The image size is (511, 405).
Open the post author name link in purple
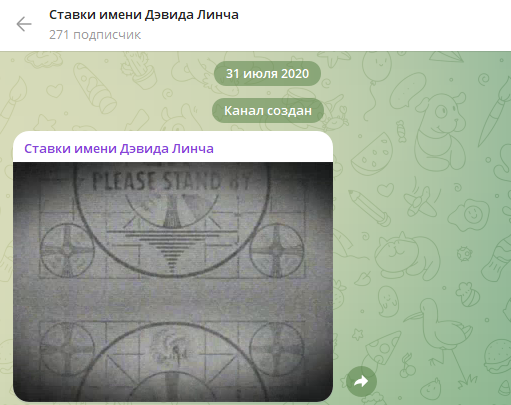tap(119, 149)
